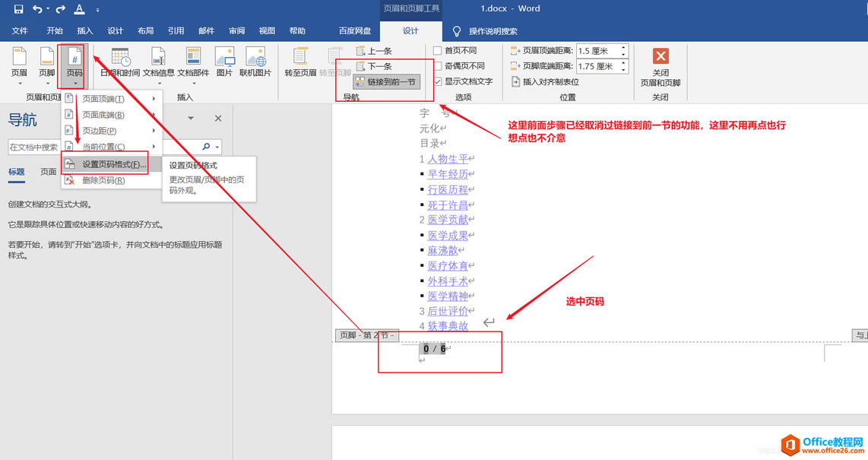Open the 医学贡献 link

[448, 220]
